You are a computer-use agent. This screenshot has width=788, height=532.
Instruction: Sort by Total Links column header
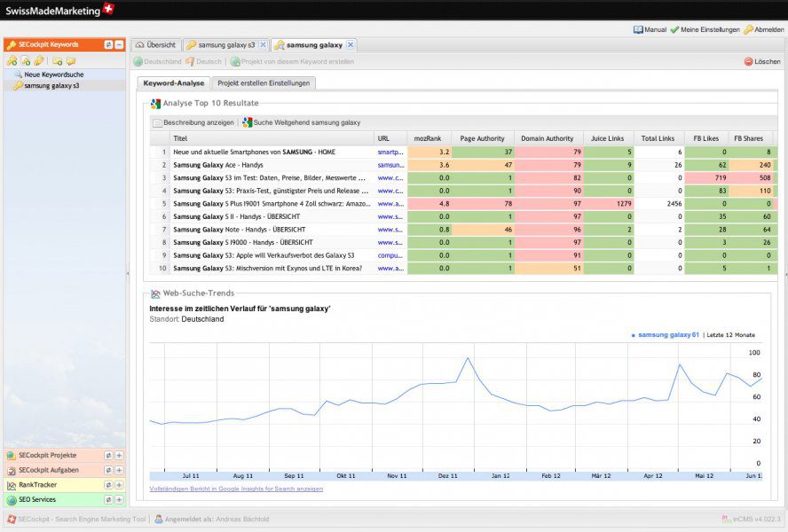(658, 138)
